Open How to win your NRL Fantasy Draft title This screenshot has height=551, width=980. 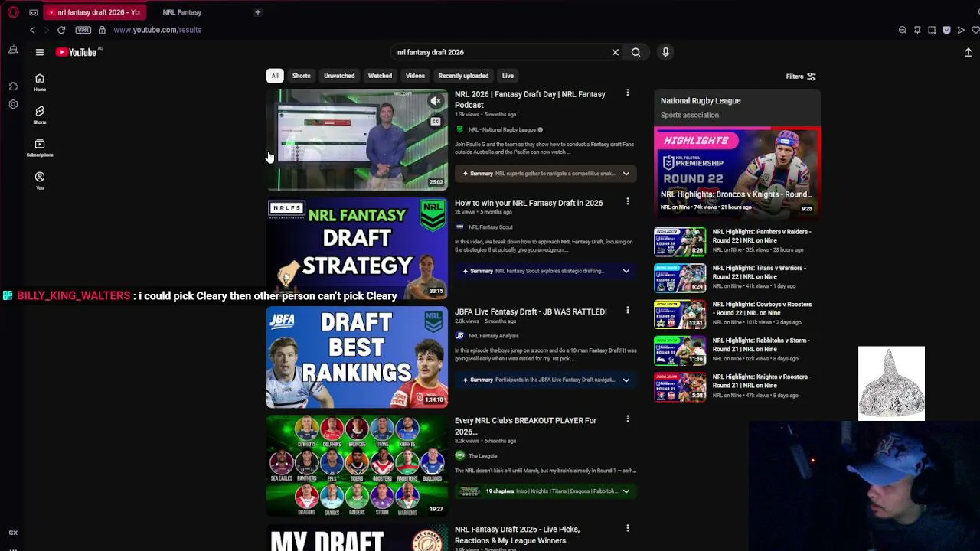coord(528,203)
